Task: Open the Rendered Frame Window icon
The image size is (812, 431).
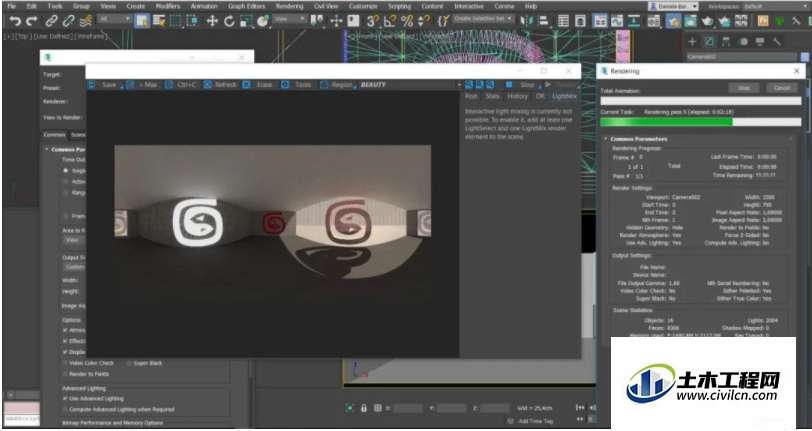Action: 690,21
